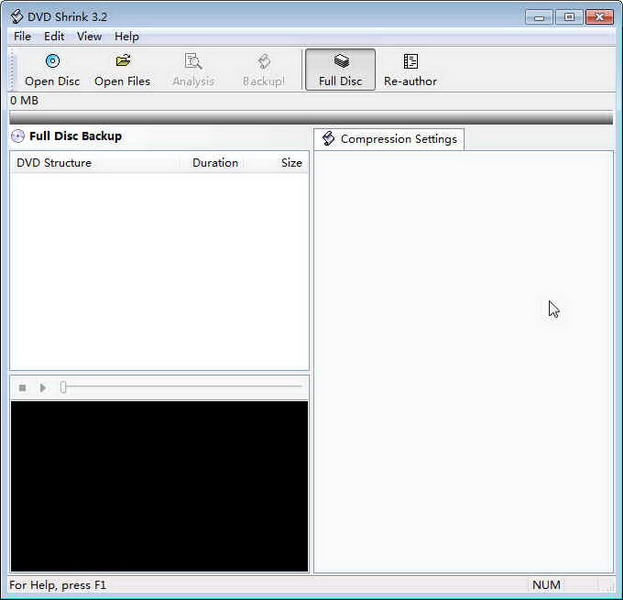623x600 pixels.
Task: Open the File menu
Action: [x=22, y=37]
